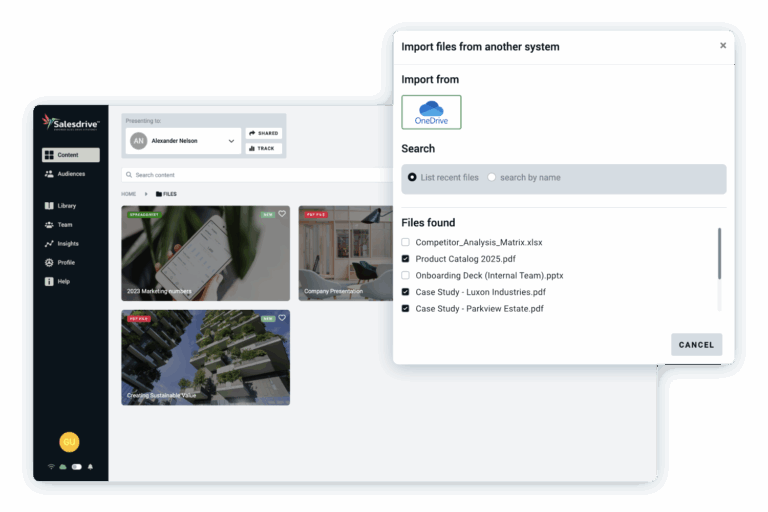Select OneDrive as the import source
Viewport: 768px width, 512px height.
[x=431, y=112]
